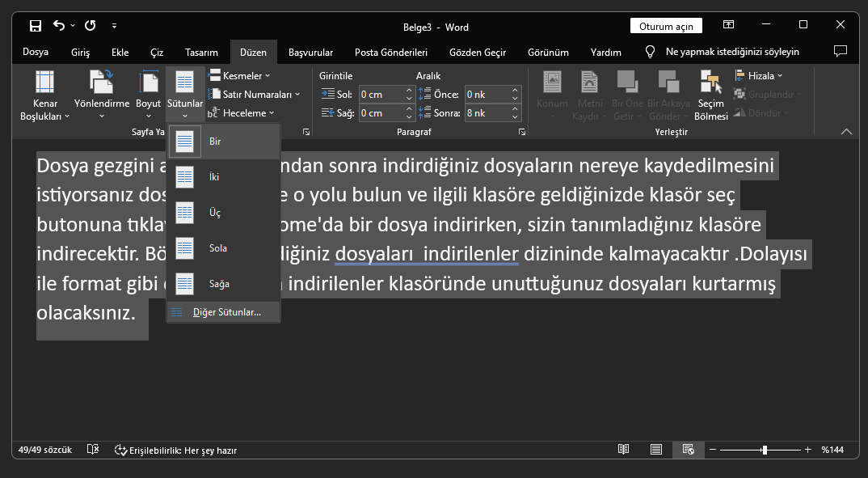Select the Üç three-column option
The height and width of the screenshot is (478, 868).
pyautogui.click(x=224, y=213)
